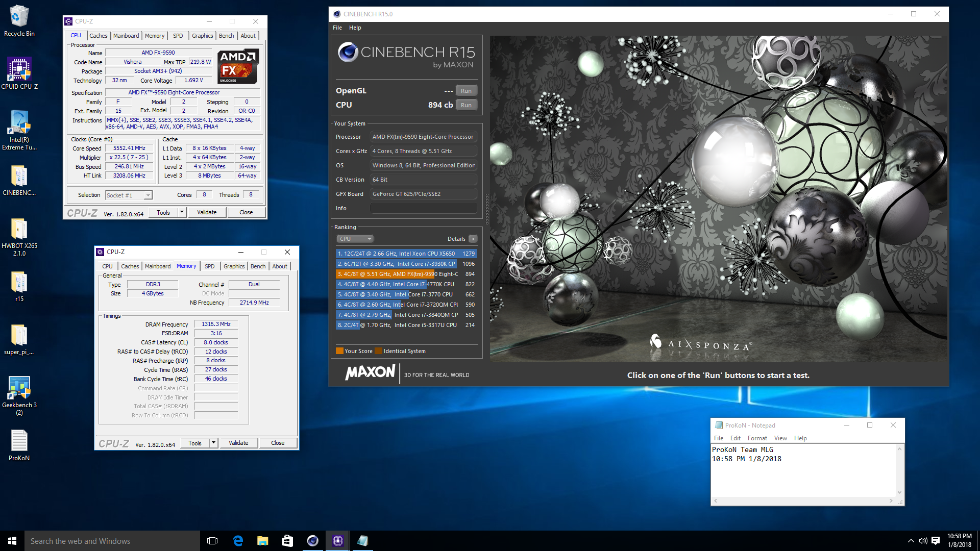
Task: Click Close in top CPU-Z window
Action: coord(246,212)
